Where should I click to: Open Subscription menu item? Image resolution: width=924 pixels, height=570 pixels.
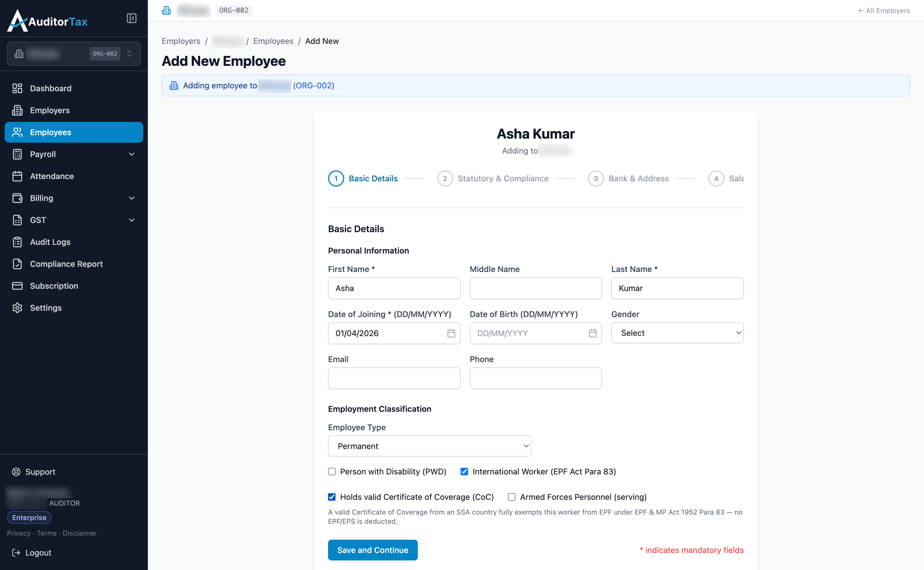pyautogui.click(x=74, y=286)
